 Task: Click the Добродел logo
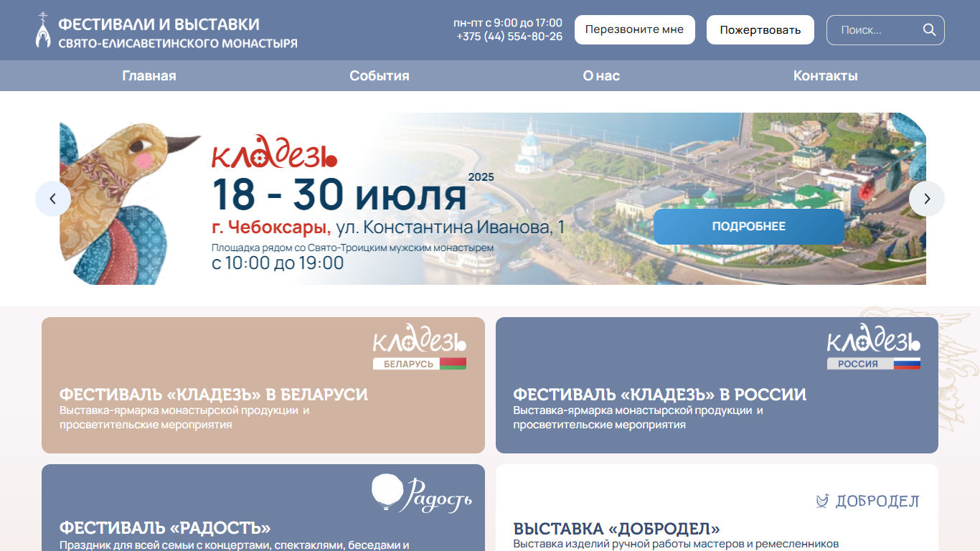pyautogui.click(x=867, y=501)
